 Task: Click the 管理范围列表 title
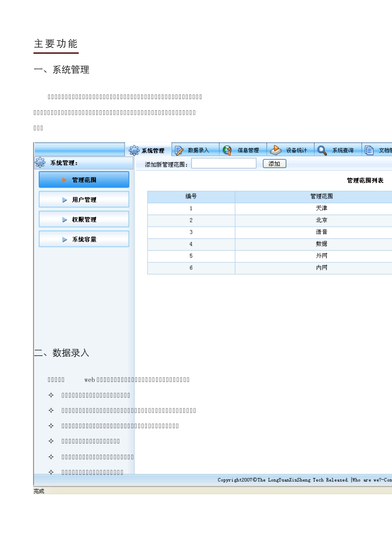(x=365, y=180)
